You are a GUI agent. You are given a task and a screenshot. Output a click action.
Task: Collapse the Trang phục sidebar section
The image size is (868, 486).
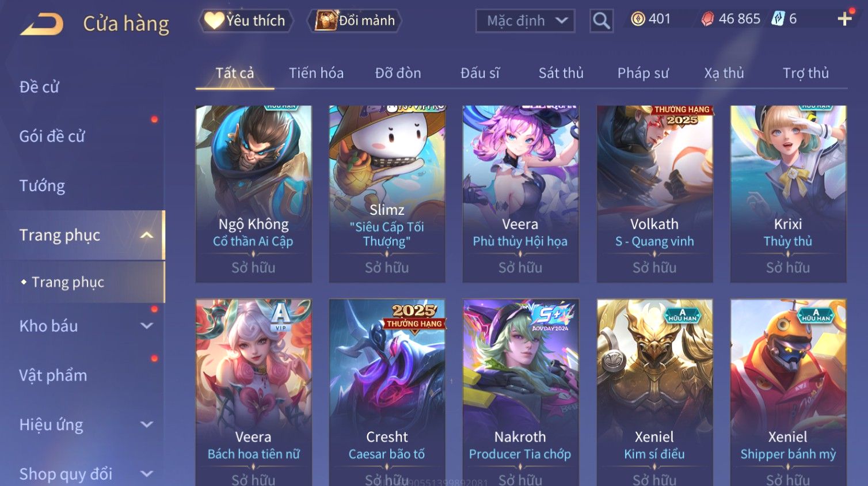(147, 235)
